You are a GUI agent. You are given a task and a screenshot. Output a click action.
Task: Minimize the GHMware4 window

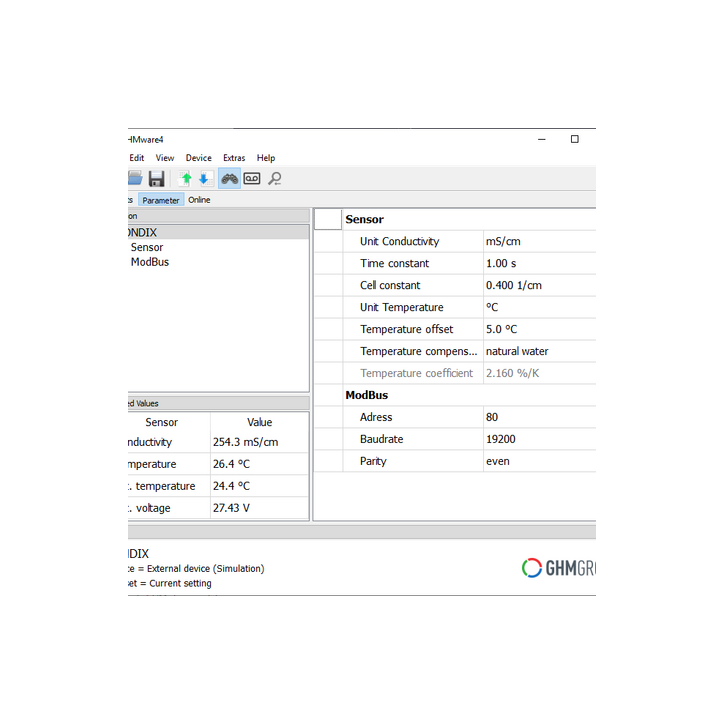pos(542,139)
